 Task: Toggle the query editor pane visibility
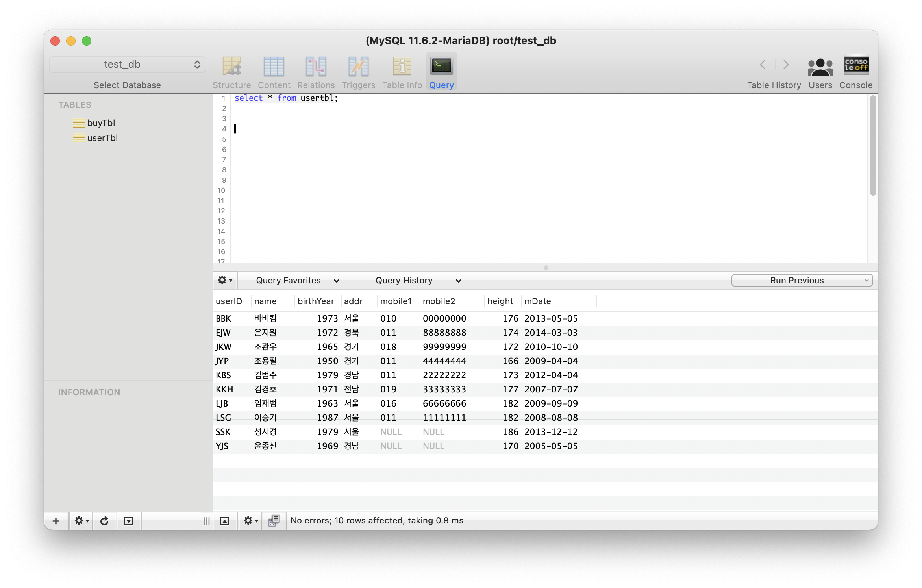point(225,521)
